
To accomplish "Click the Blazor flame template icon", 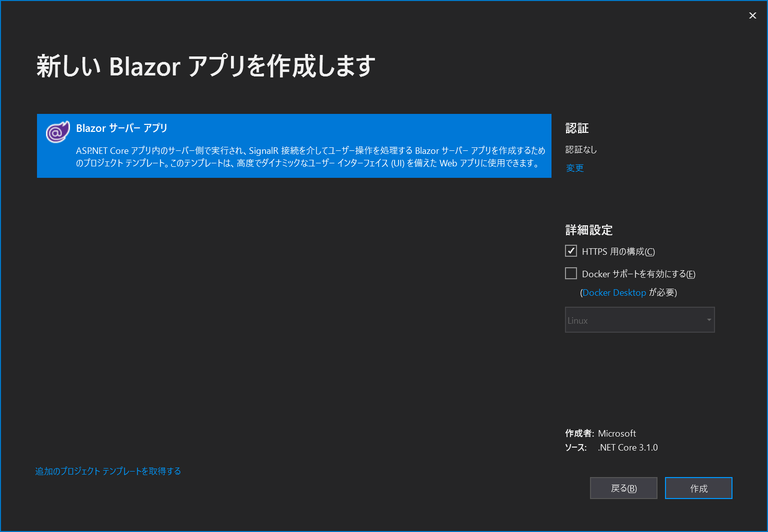I will tap(57, 132).
